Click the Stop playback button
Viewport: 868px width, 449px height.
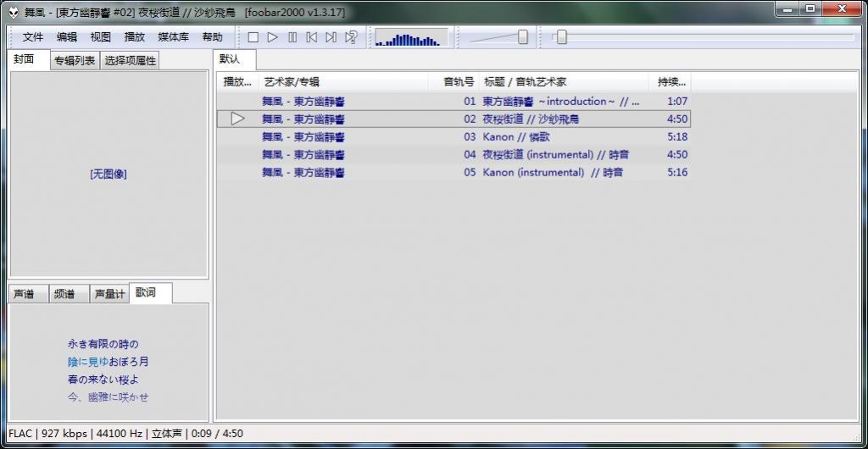(253, 37)
